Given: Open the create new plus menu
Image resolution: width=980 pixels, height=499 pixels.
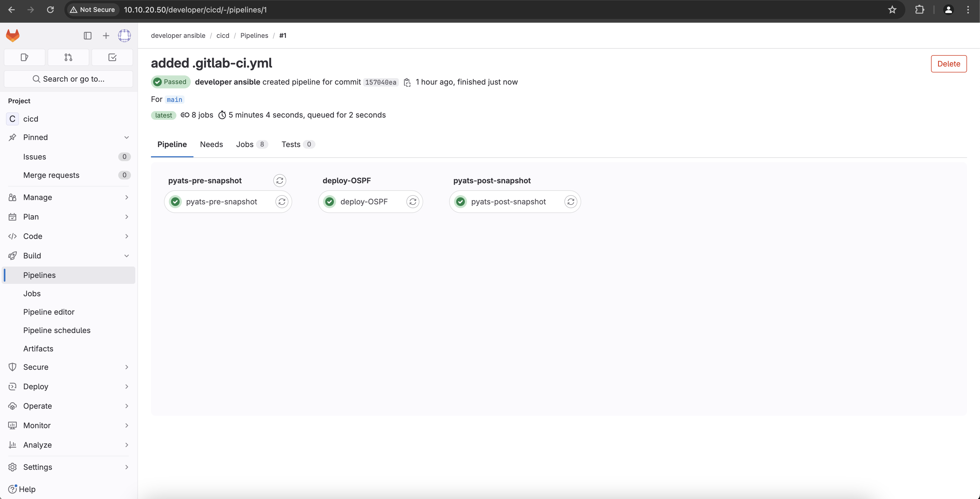Looking at the screenshot, I should click(106, 35).
